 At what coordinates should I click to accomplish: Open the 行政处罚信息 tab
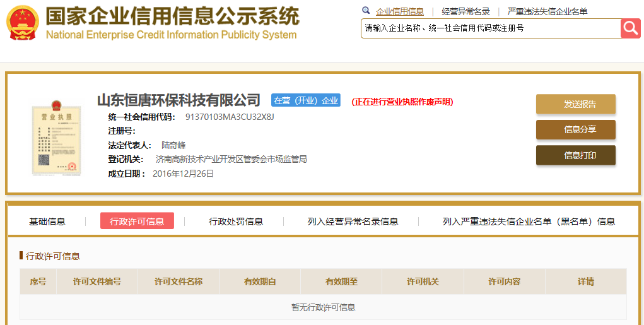point(236,222)
